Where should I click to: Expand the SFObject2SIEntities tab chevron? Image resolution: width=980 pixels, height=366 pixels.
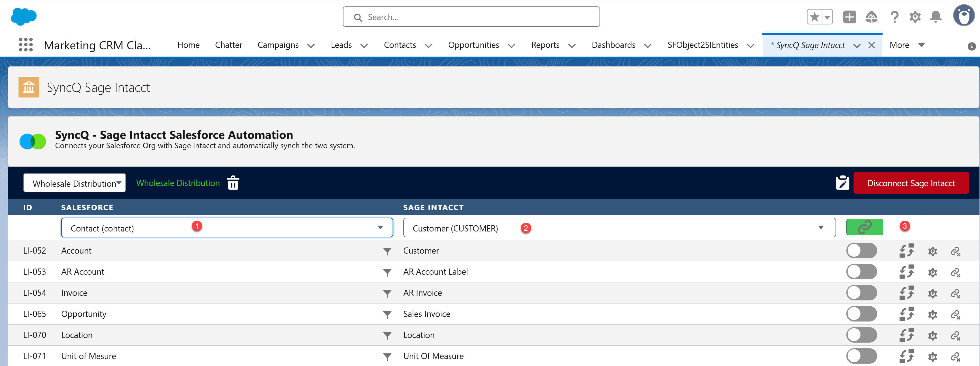[750, 46]
